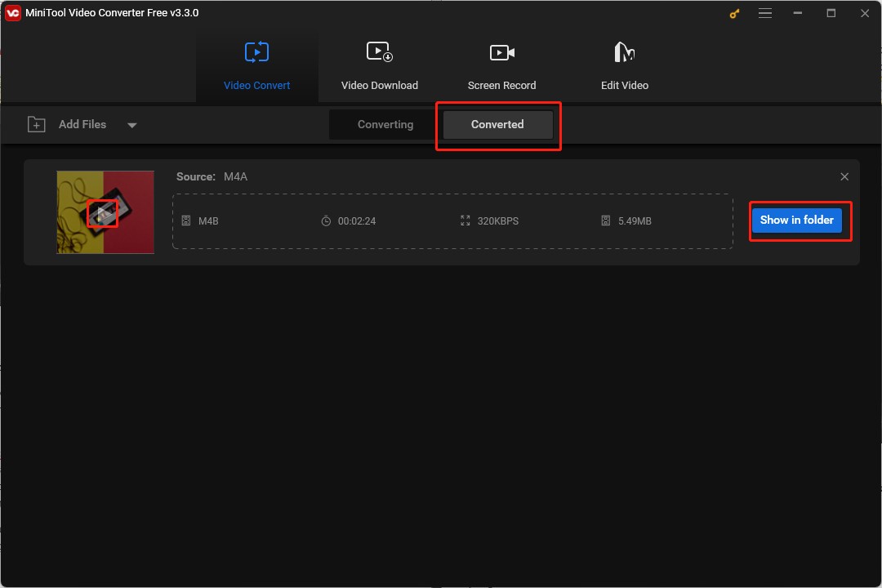Click the M4B output format label
The image size is (882, 588).
tap(208, 221)
